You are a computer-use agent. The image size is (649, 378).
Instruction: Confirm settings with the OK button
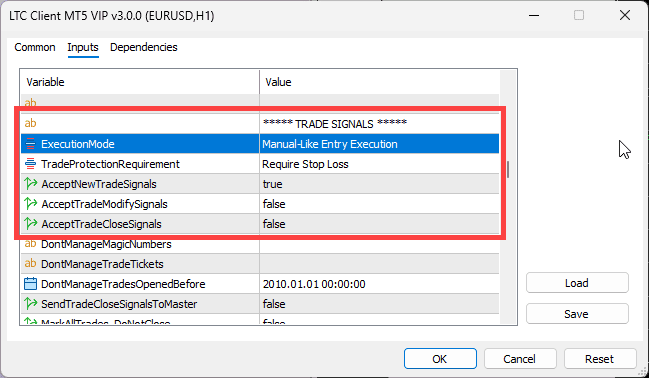click(x=440, y=359)
